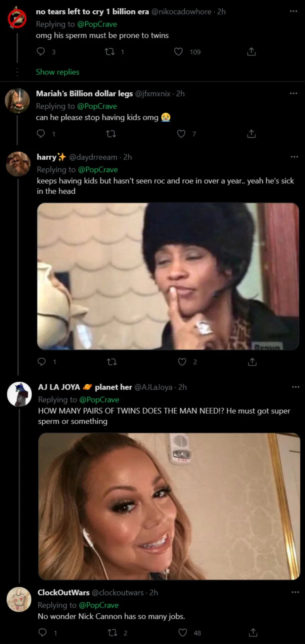Retweet harry's tweet with the GIF
The height and width of the screenshot is (644, 305).
point(112,362)
